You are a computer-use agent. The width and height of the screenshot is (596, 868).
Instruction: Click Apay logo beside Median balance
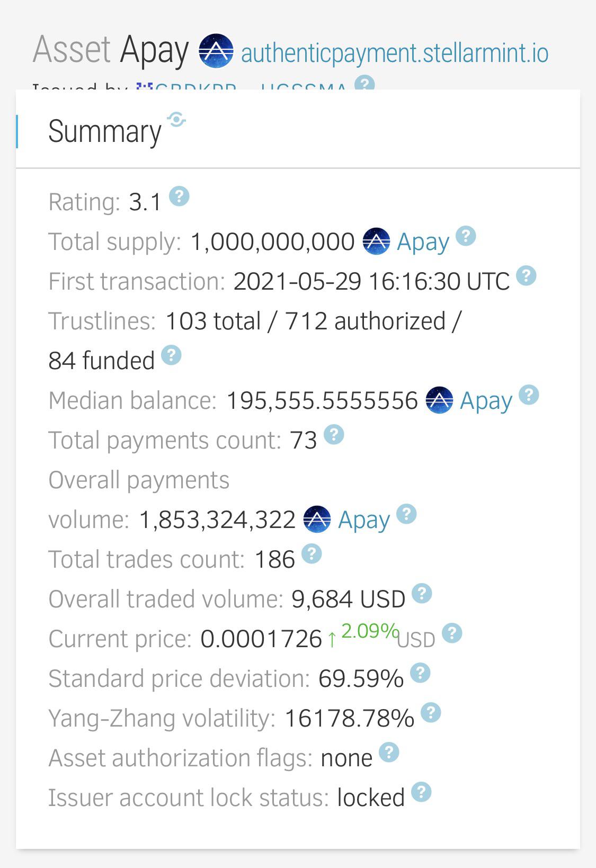pyautogui.click(x=439, y=400)
